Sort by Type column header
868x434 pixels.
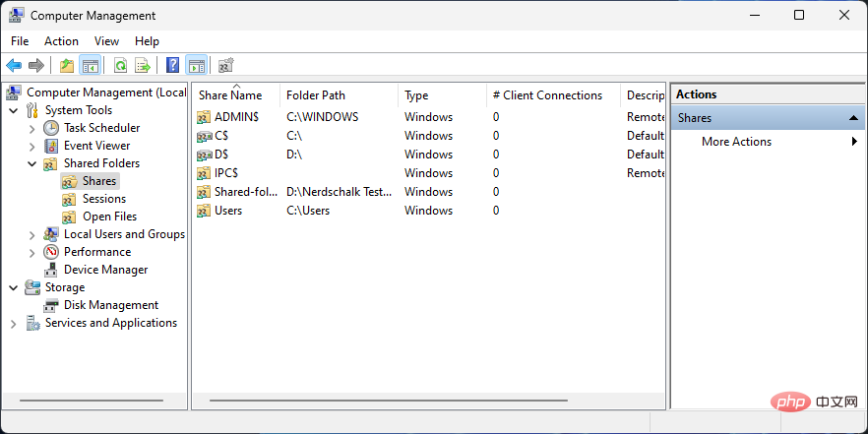click(x=442, y=95)
